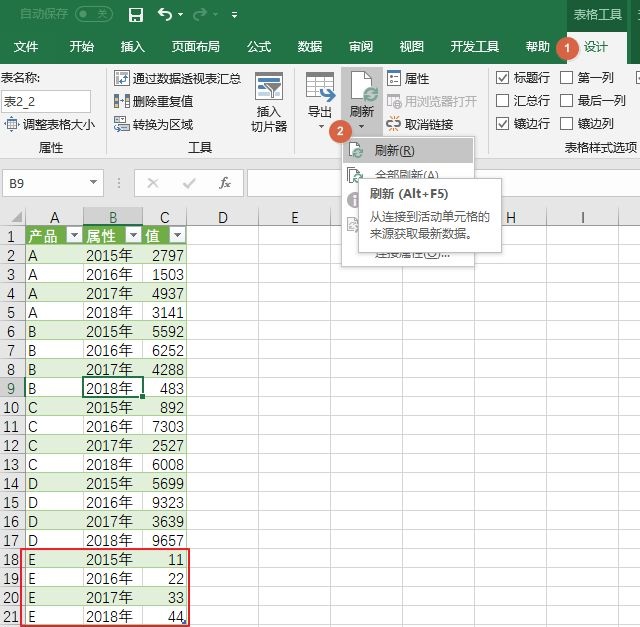Toggle the AutoSave switch (自动保存)
Viewport: 640px width, 627px height.
coord(93,14)
